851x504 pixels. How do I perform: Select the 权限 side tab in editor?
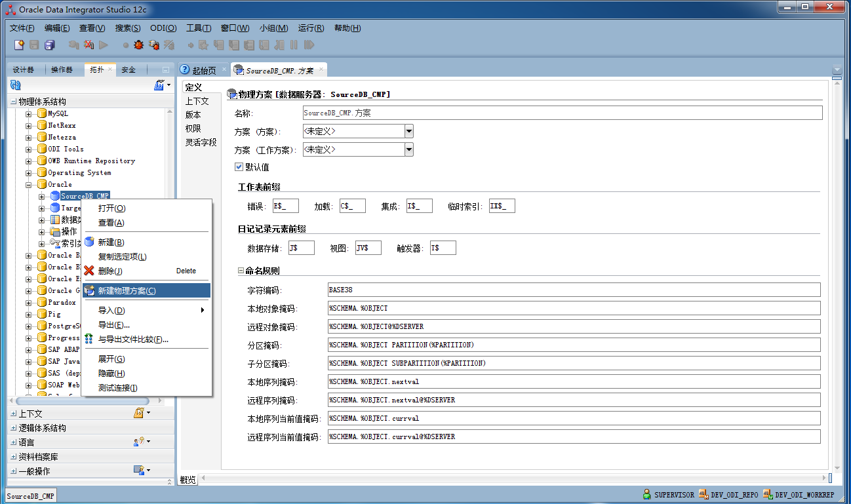pyautogui.click(x=193, y=128)
